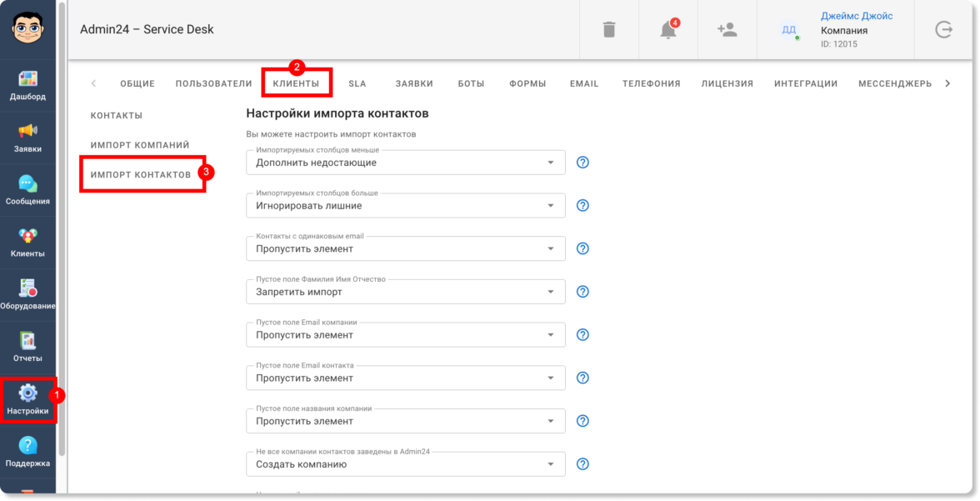Open the 'Не все компании контактов' dropdown
The image size is (980, 501).
point(405,463)
